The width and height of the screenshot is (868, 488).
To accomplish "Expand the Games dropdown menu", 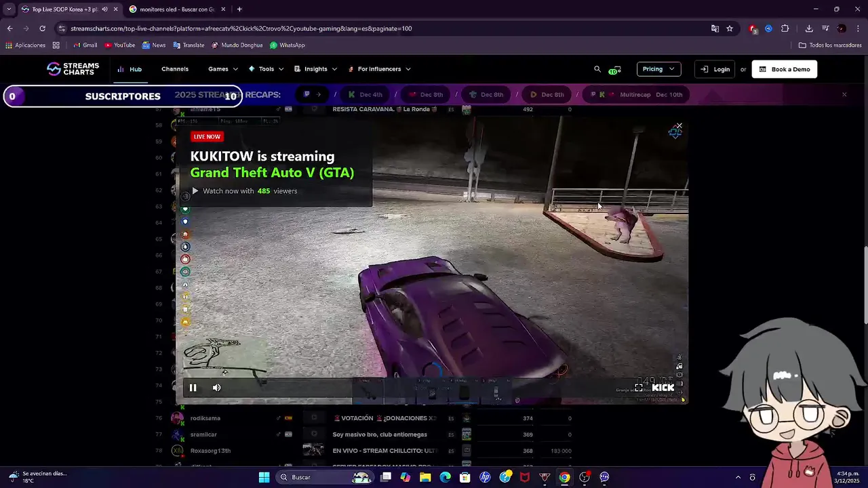I will [x=223, y=69].
